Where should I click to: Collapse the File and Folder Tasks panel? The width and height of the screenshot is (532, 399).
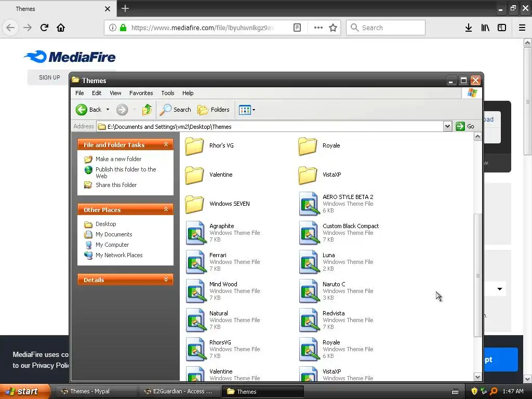point(166,144)
